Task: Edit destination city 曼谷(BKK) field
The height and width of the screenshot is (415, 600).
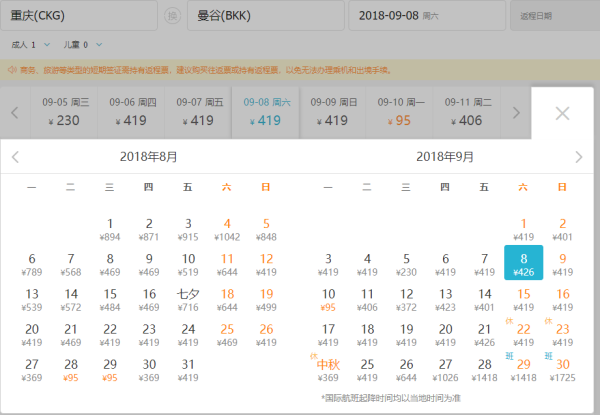Action: point(266,15)
